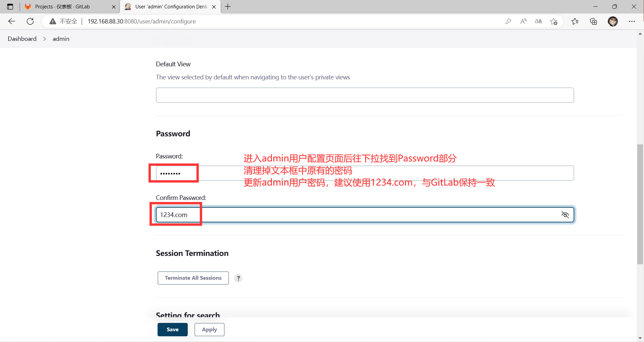Image resolution: width=644 pixels, height=342 pixels.
Task: Restore down the browser window
Action: 614,7
